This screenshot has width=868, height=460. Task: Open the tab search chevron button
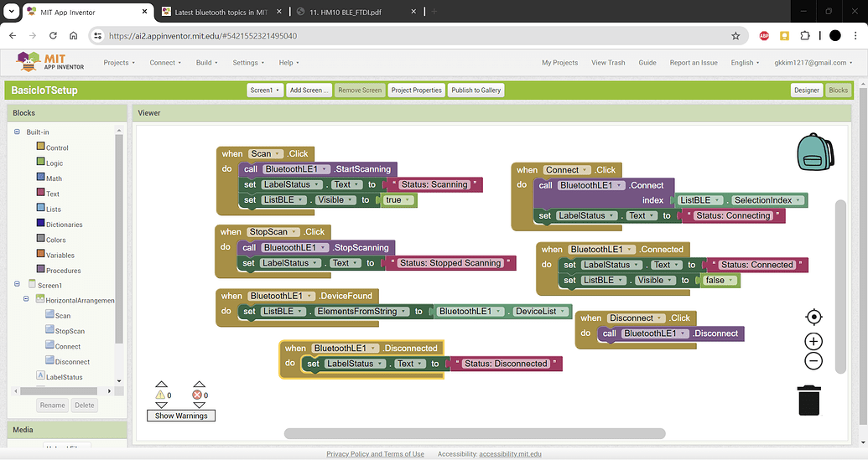pos(11,11)
